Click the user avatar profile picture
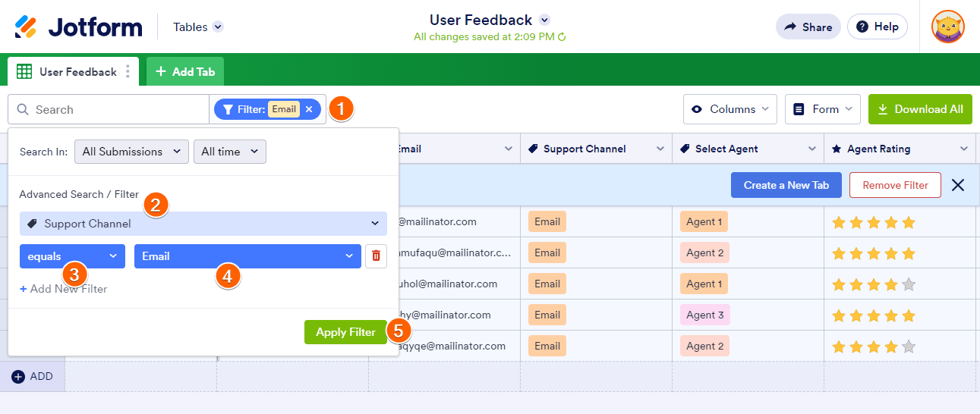Image resolution: width=980 pixels, height=414 pixels. 948,27
